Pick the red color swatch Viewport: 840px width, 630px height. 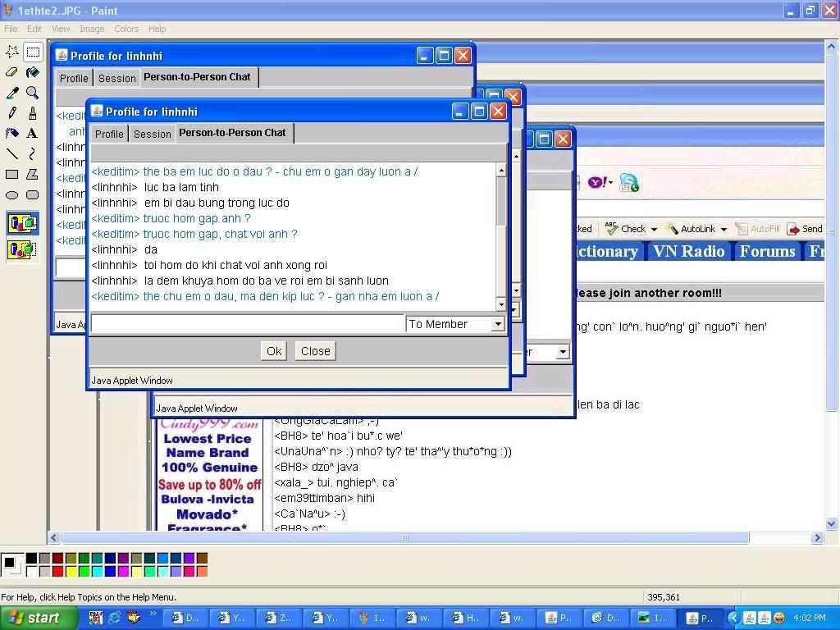tap(58, 572)
